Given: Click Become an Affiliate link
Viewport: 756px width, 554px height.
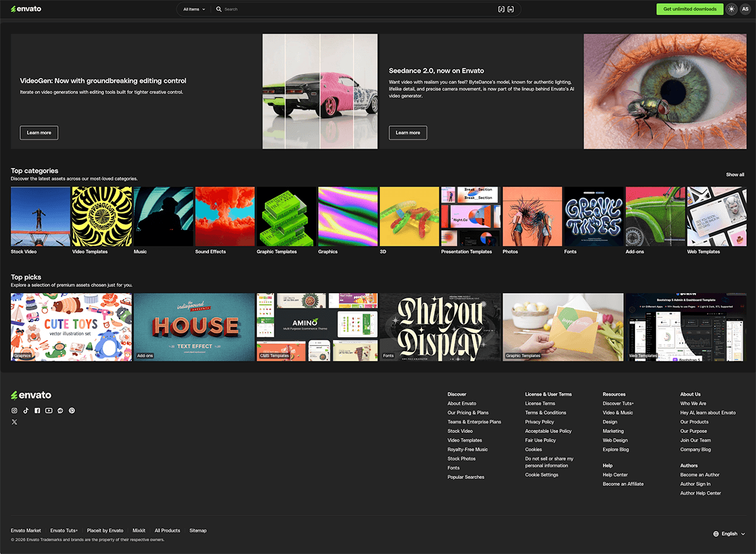Looking at the screenshot, I should click(623, 484).
